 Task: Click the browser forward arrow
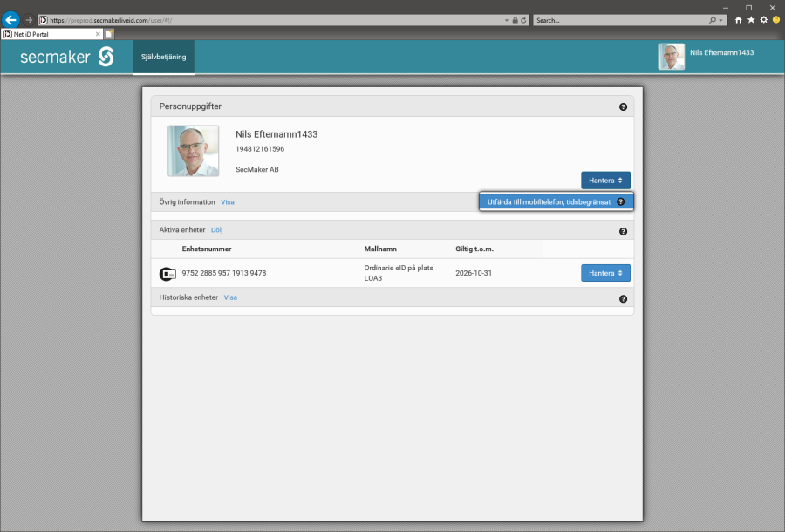tap(29, 20)
